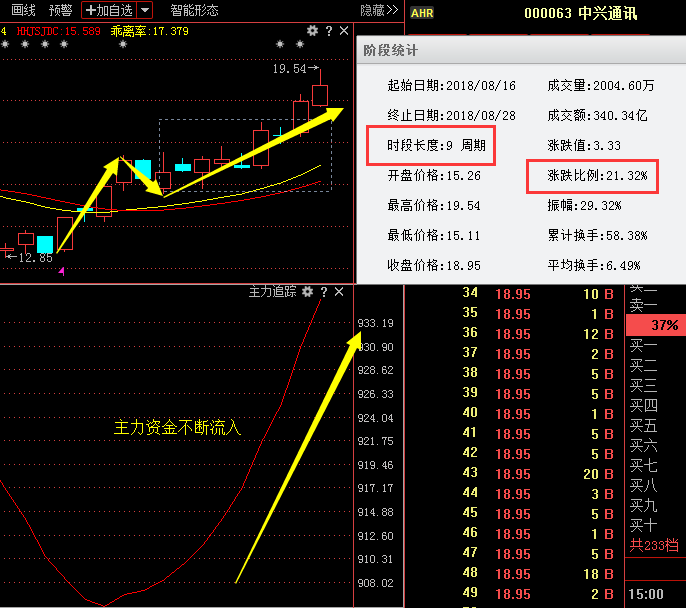Close the 主力追踪 indicator panel
The height and width of the screenshot is (608, 686).
point(339,292)
